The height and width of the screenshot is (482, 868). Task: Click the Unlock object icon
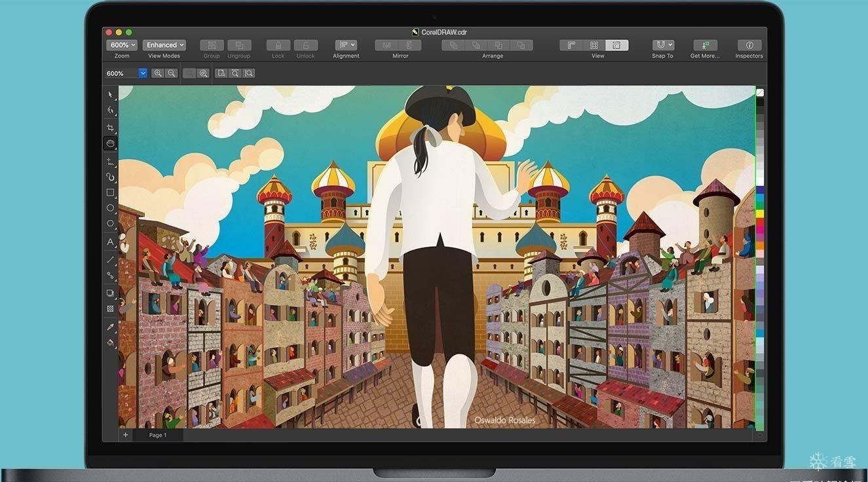tap(306, 45)
